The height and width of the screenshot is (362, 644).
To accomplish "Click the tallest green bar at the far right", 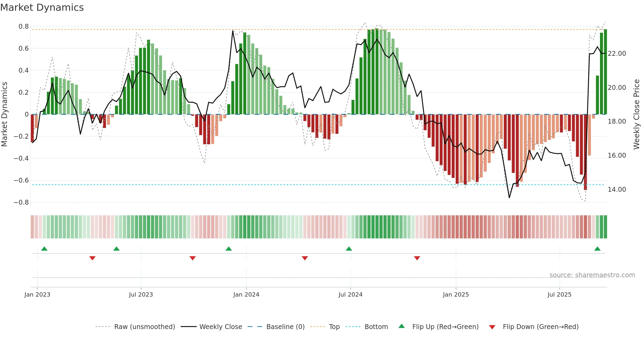I will pos(605,72).
